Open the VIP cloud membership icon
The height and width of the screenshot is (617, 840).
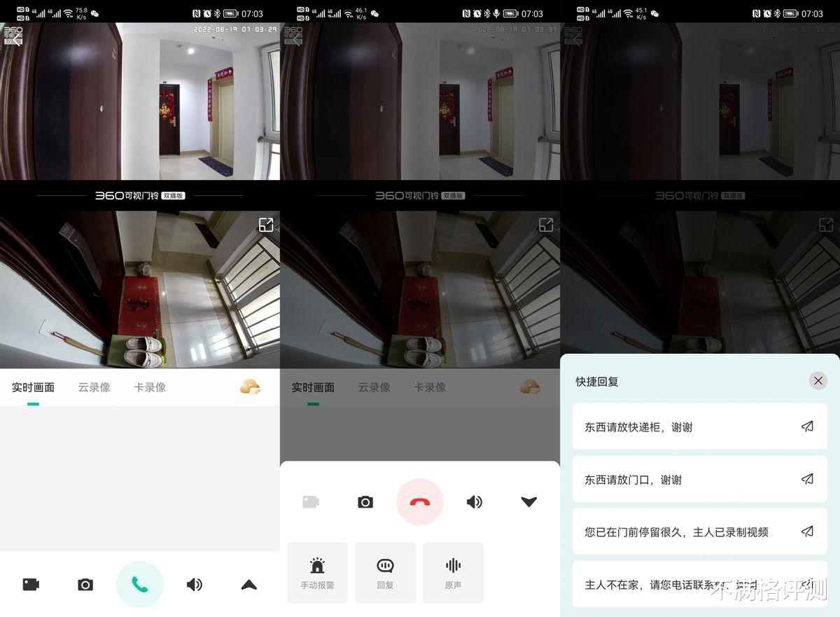pyautogui.click(x=250, y=386)
